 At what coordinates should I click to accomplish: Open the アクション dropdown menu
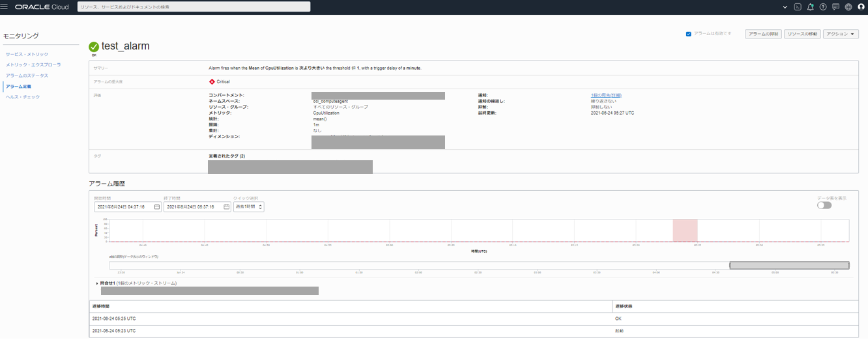841,34
